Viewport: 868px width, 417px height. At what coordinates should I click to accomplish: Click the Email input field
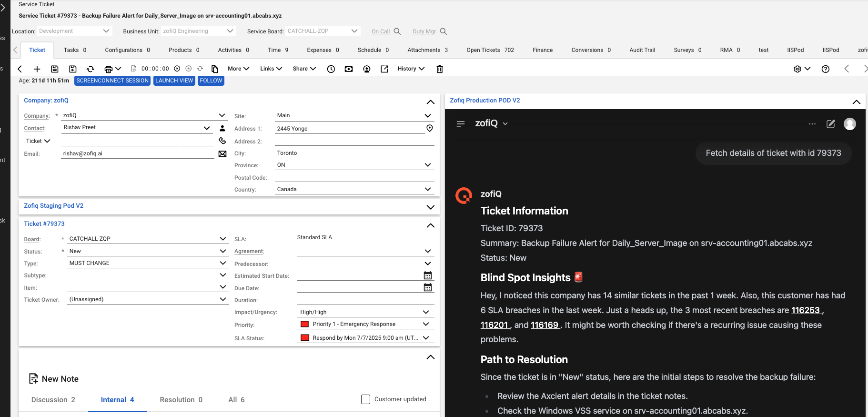click(x=138, y=153)
